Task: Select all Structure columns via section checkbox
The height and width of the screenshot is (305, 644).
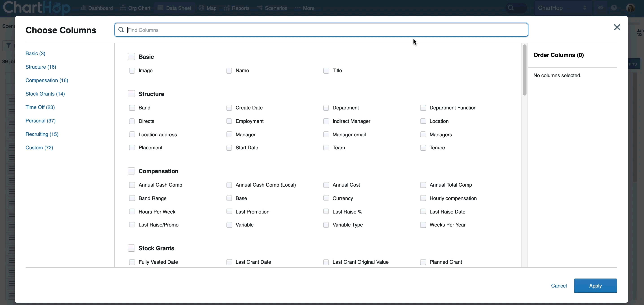Action: [131, 94]
